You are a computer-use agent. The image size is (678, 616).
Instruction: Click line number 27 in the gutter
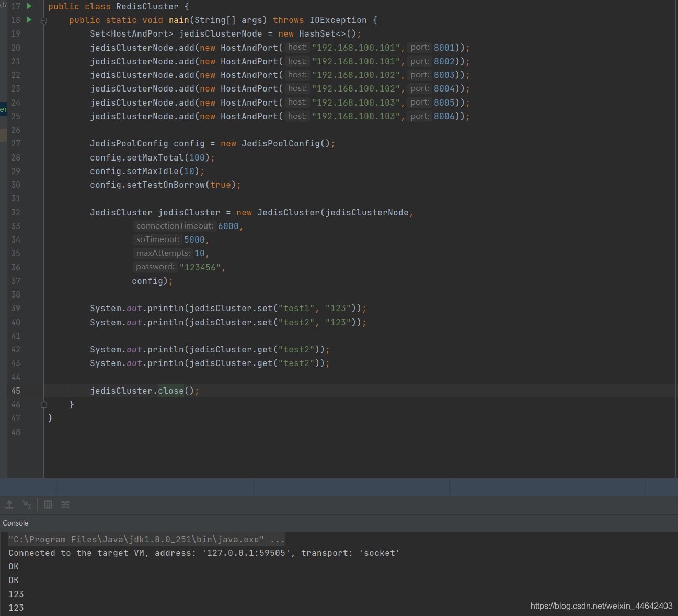tap(16, 143)
